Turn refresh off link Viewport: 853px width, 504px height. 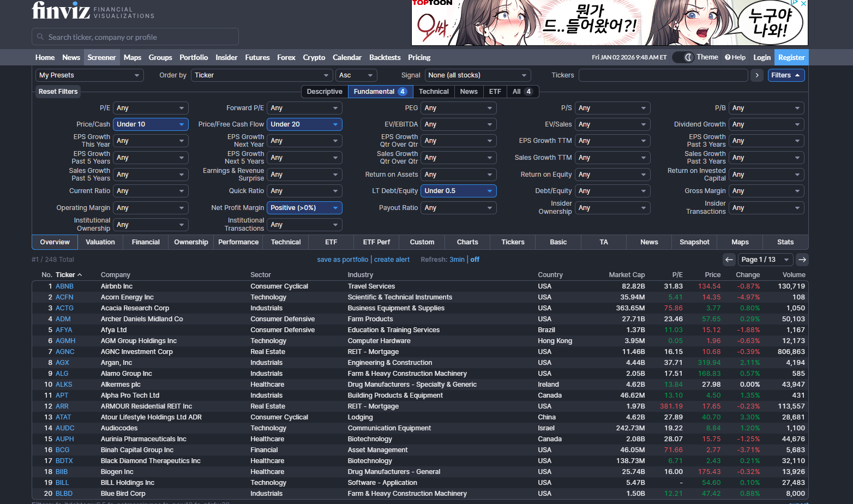[x=474, y=260]
